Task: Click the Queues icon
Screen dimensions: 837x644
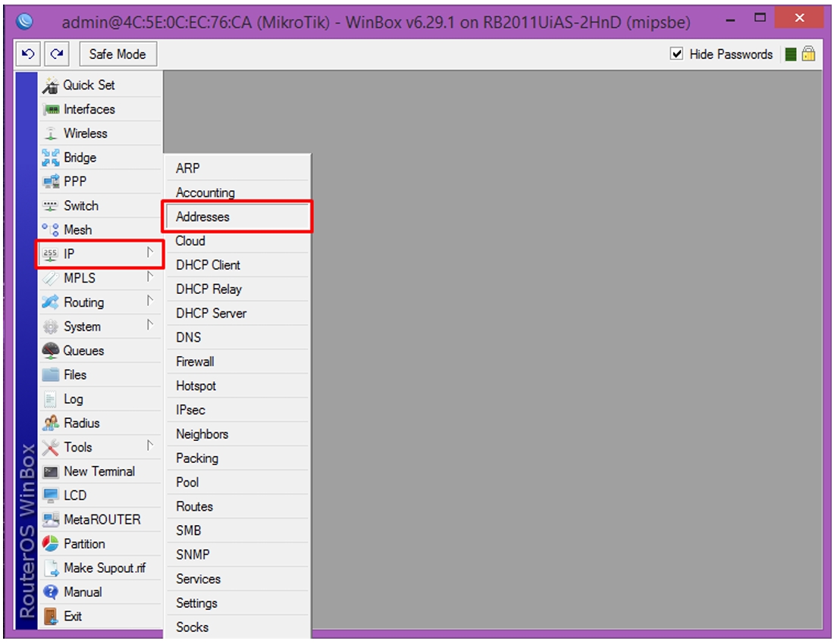Action: point(51,351)
